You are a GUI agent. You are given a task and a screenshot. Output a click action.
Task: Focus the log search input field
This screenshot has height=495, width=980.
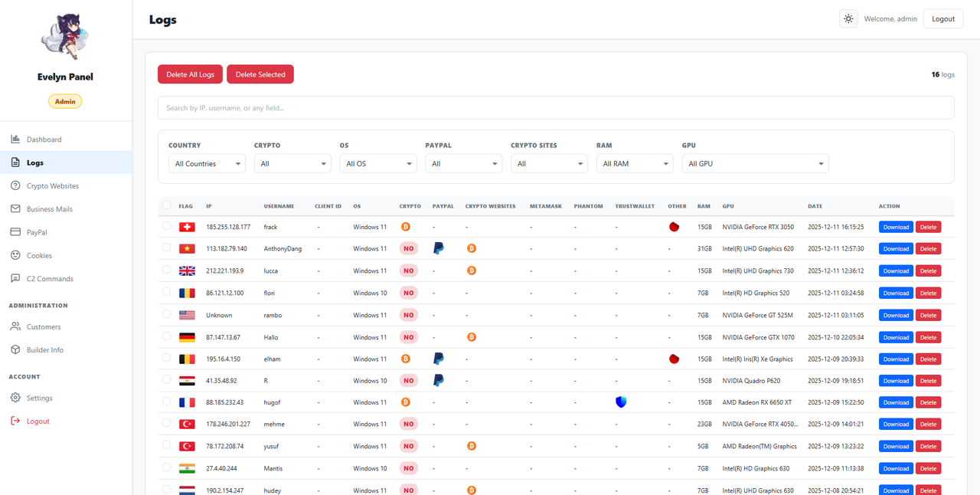coord(556,108)
